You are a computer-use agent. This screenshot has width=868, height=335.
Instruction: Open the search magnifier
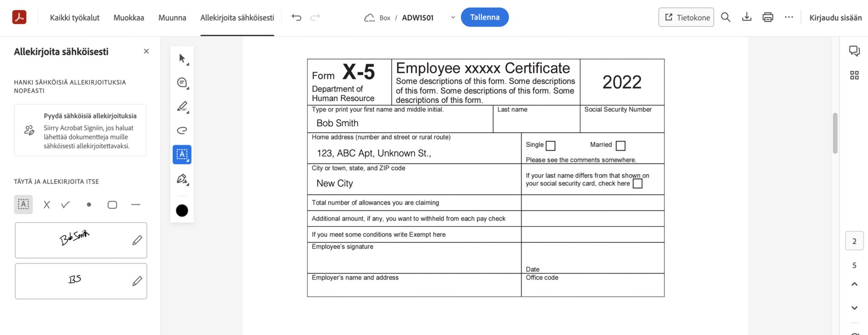[726, 17]
